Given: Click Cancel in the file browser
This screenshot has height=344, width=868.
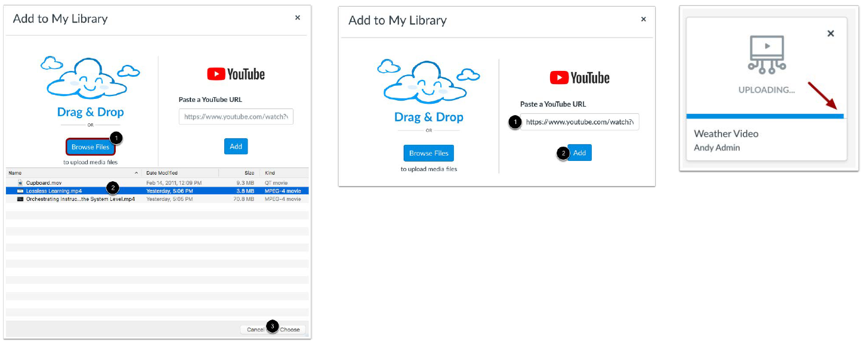Looking at the screenshot, I should pos(255,330).
